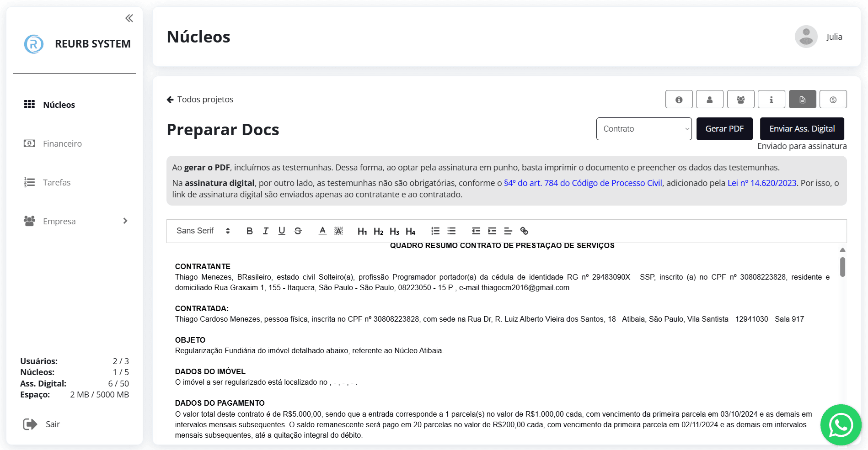Toggle italic formatting
868x450 pixels.
[x=266, y=231]
